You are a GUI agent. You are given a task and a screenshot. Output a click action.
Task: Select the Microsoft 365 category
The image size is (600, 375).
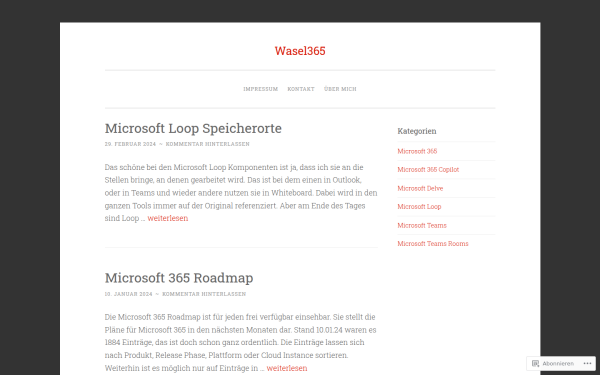[417, 151]
